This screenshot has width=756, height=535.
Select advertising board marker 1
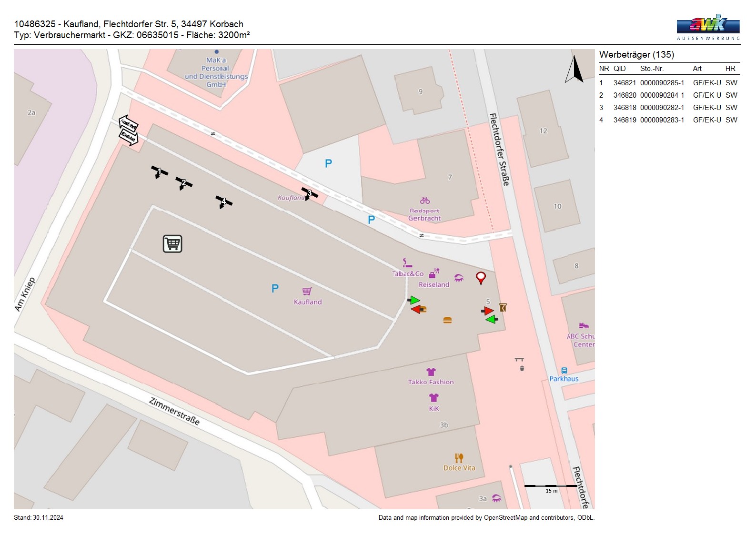click(x=159, y=172)
